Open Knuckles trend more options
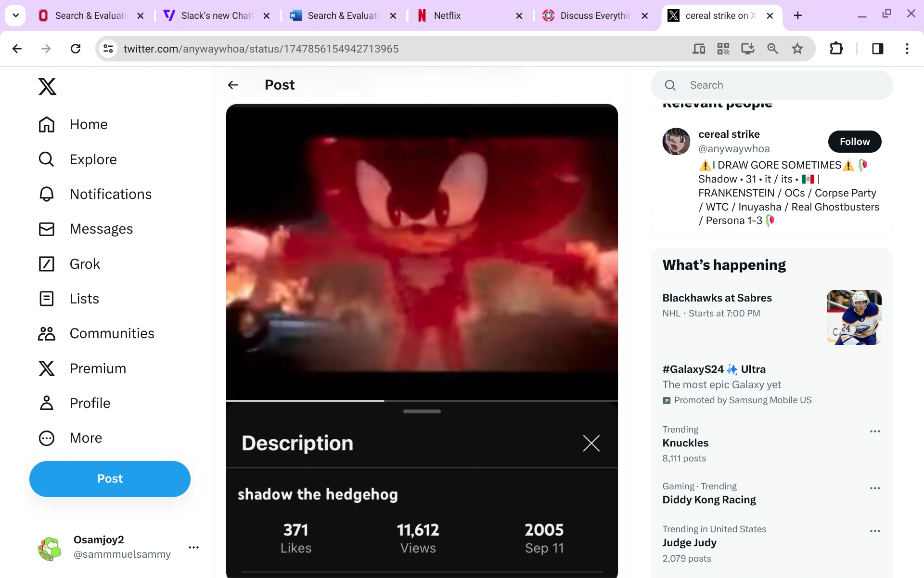The height and width of the screenshot is (578, 924). click(x=875, y=432)
